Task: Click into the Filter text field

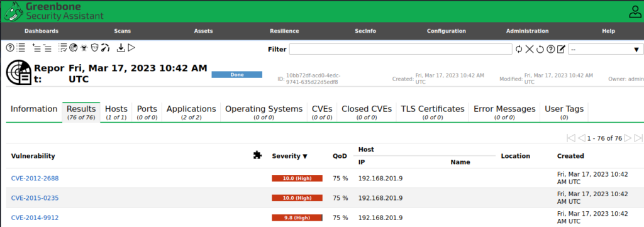Action: coord(401,49)
